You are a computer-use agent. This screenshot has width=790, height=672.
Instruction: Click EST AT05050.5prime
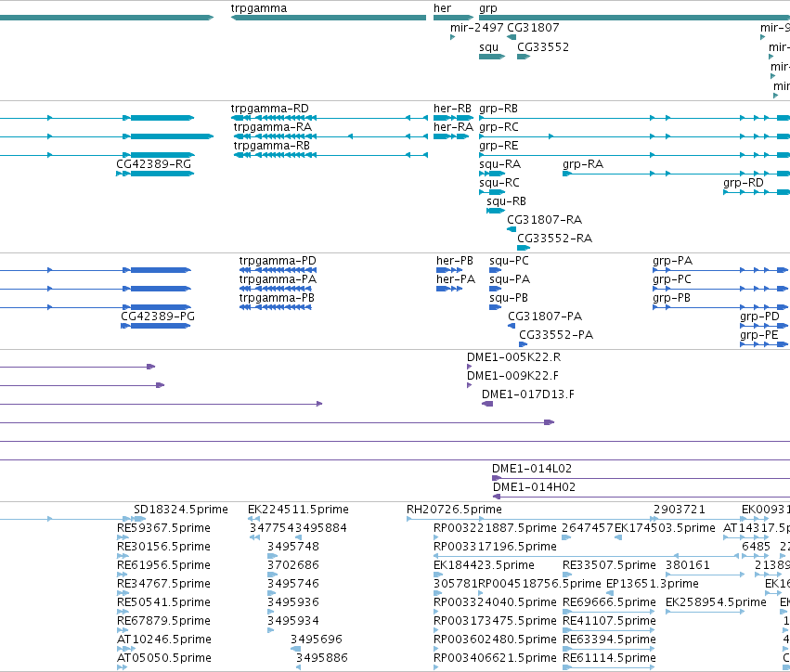click(x=164, y=658)
